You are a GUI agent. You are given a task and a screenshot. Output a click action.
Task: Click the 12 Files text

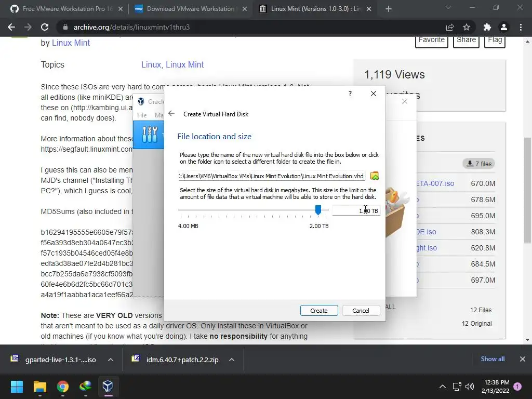point(481,310)
